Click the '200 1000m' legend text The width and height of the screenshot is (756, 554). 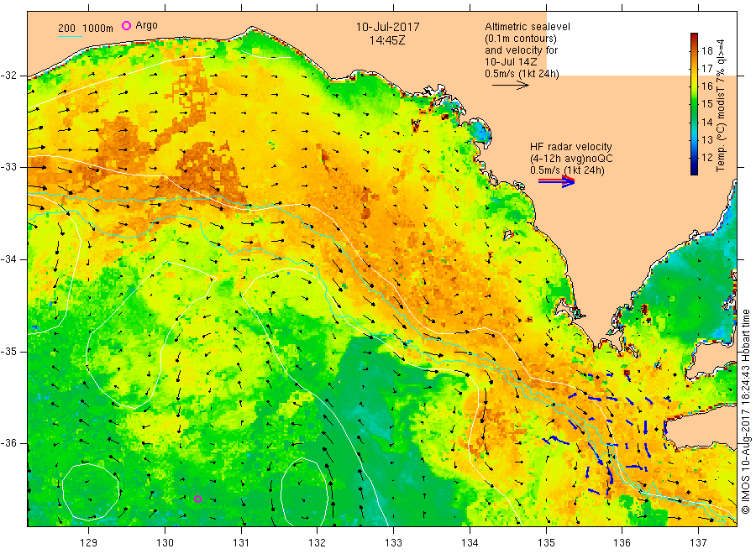[86, 29]
